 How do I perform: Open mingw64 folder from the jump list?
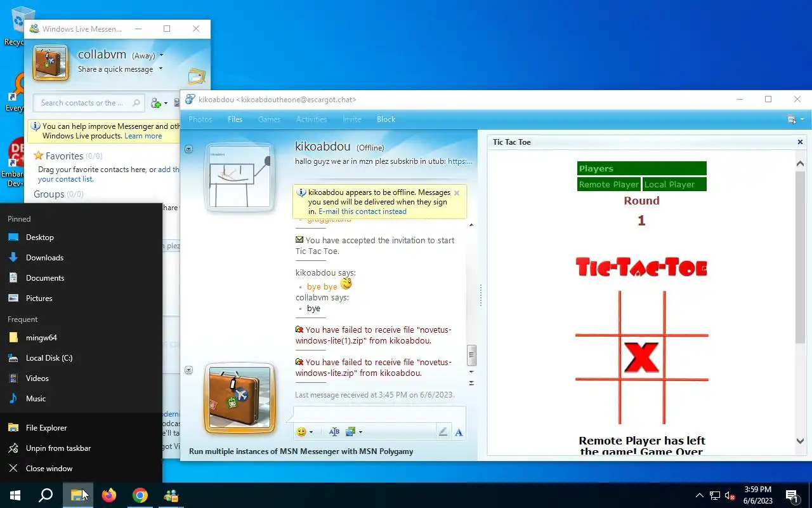click(x=81, y=337)
